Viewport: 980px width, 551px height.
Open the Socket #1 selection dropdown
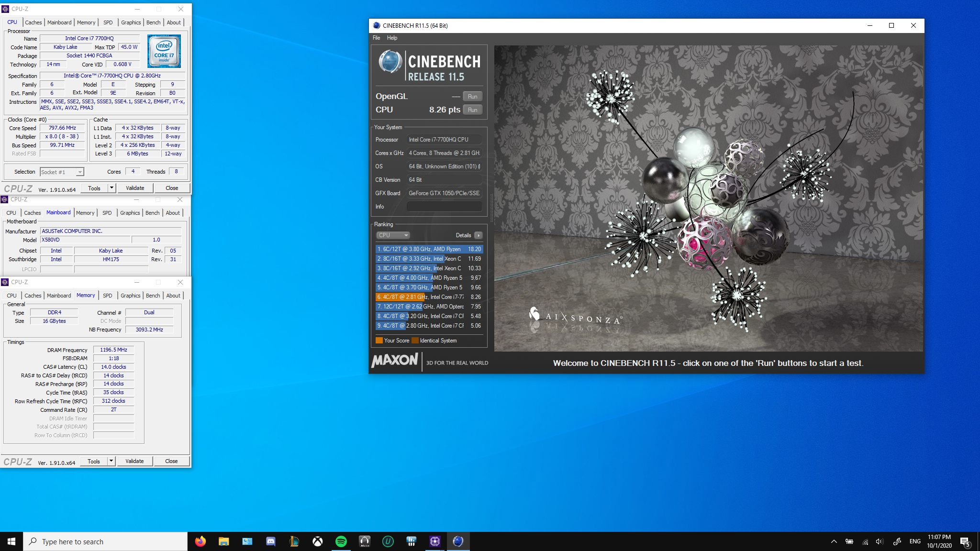tap(62, 172)
